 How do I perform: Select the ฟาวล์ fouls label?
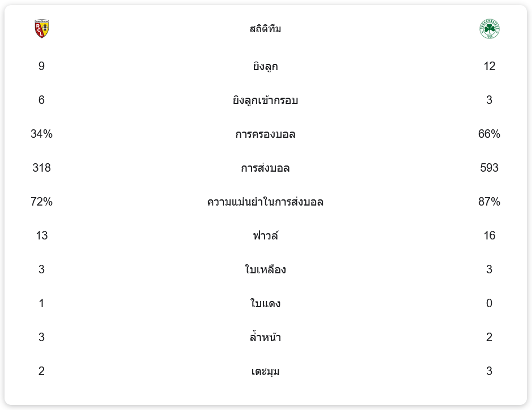pyautogui.click(x=265, y=236)
